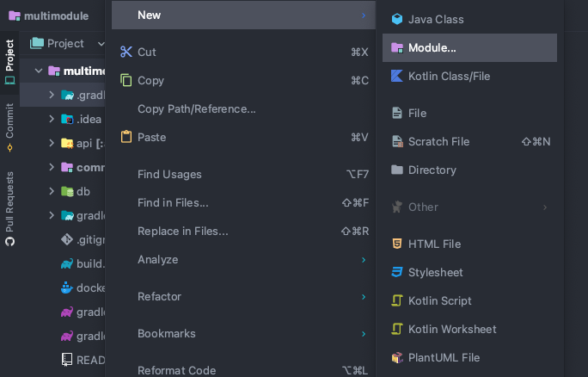Select the Pull Requests tab label
Image resolution: width=588 pixels, height=377 pixels.
pos(9,202)
